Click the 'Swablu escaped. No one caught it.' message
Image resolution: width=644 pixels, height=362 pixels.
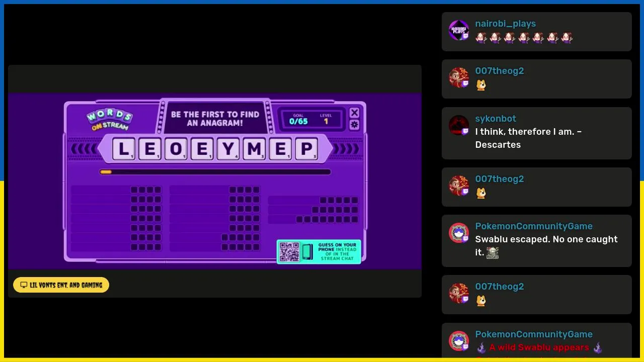(546, 246)
